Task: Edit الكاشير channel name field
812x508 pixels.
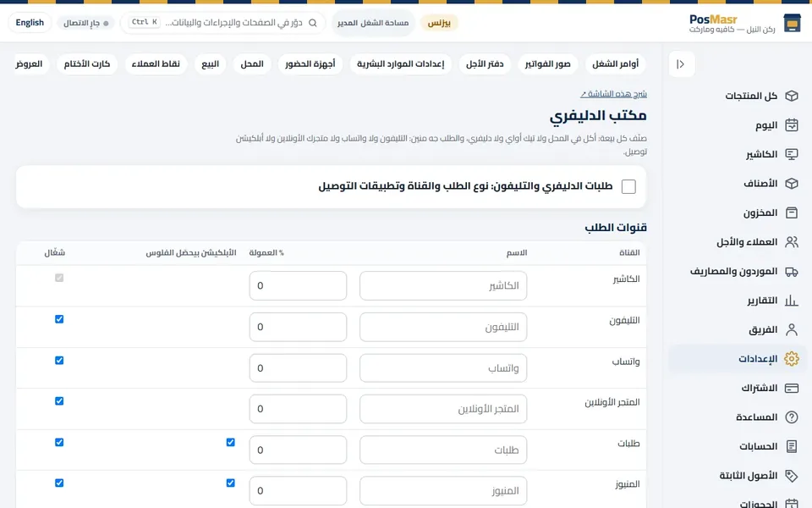Action: (x=443, y=285)
